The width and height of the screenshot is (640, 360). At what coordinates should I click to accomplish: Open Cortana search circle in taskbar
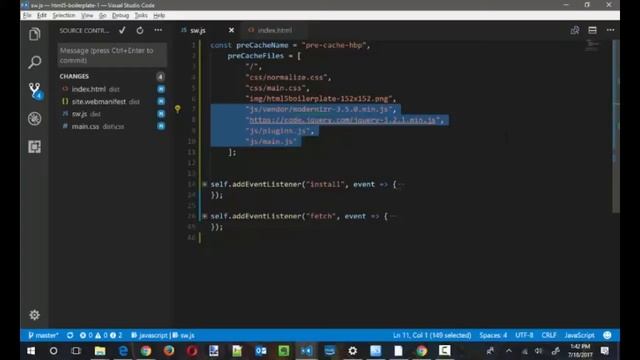pos(53,351)
